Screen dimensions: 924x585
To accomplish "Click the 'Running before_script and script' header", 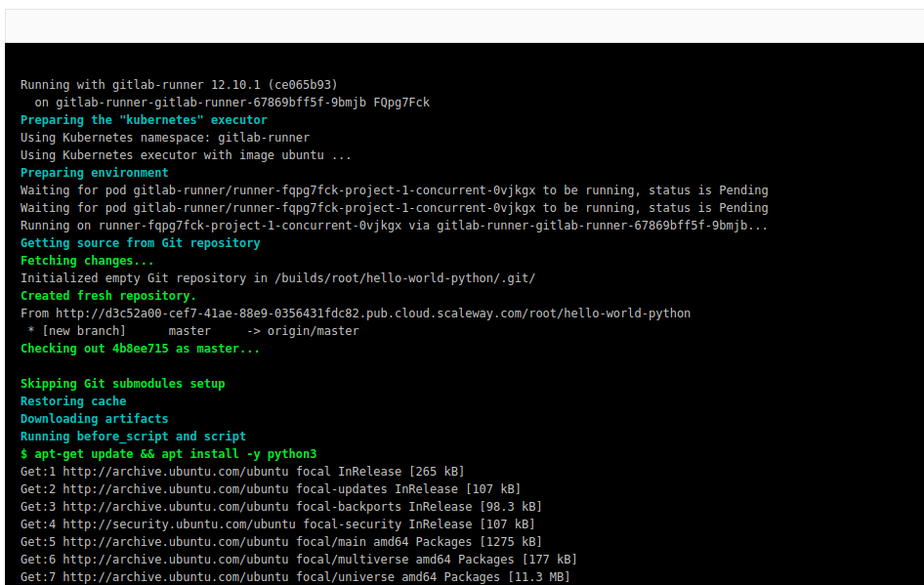I will click(x=133, y=437).
